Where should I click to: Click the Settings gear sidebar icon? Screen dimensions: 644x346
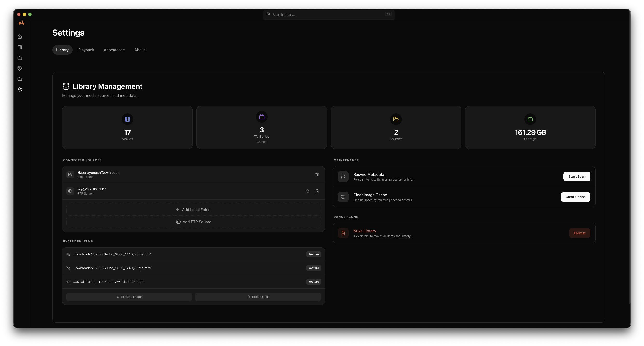[x=20, y=90]
